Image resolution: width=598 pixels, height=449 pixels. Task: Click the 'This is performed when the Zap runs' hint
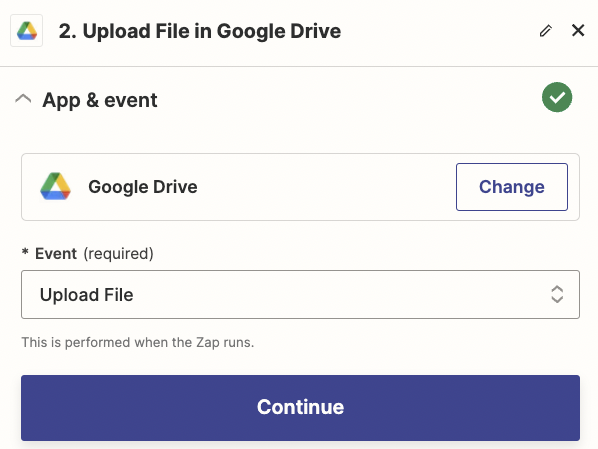pyautogui.click(x=137, y=342)
